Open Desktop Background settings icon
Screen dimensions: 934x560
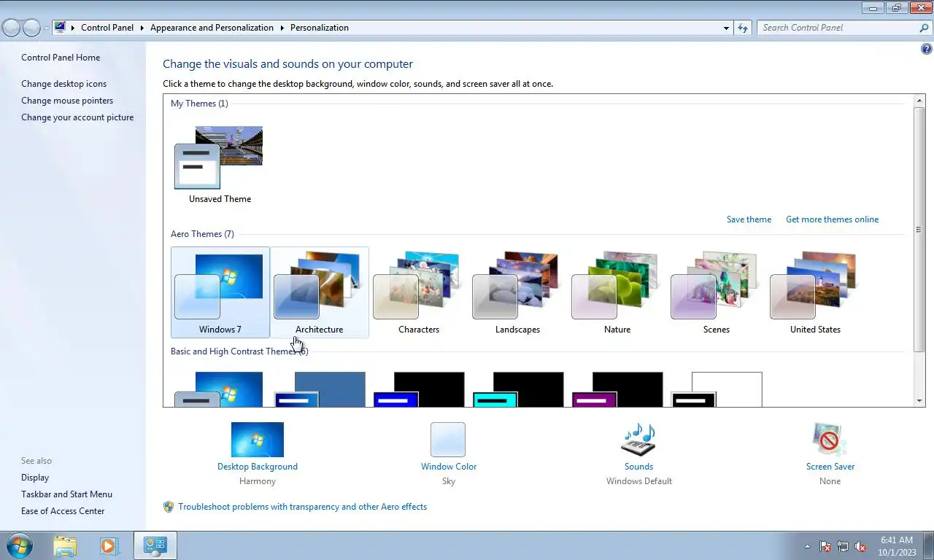tap(258, 440)
